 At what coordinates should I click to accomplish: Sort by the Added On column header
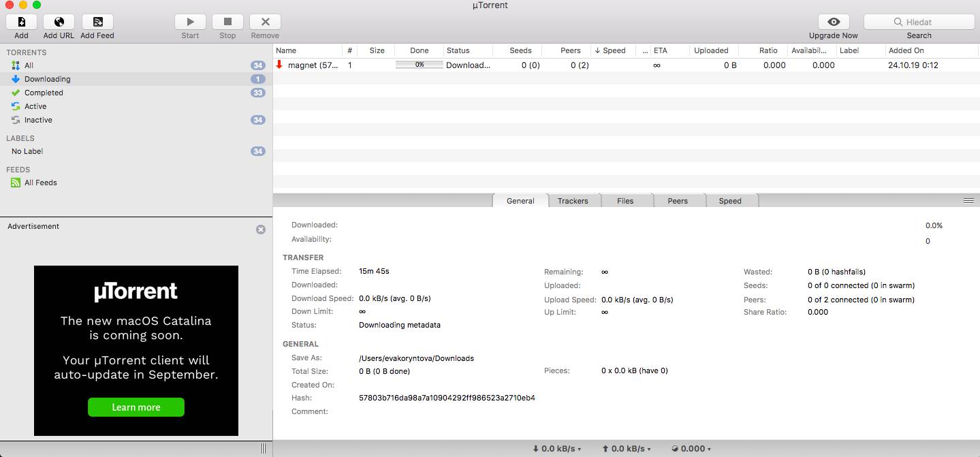point(932,50)
